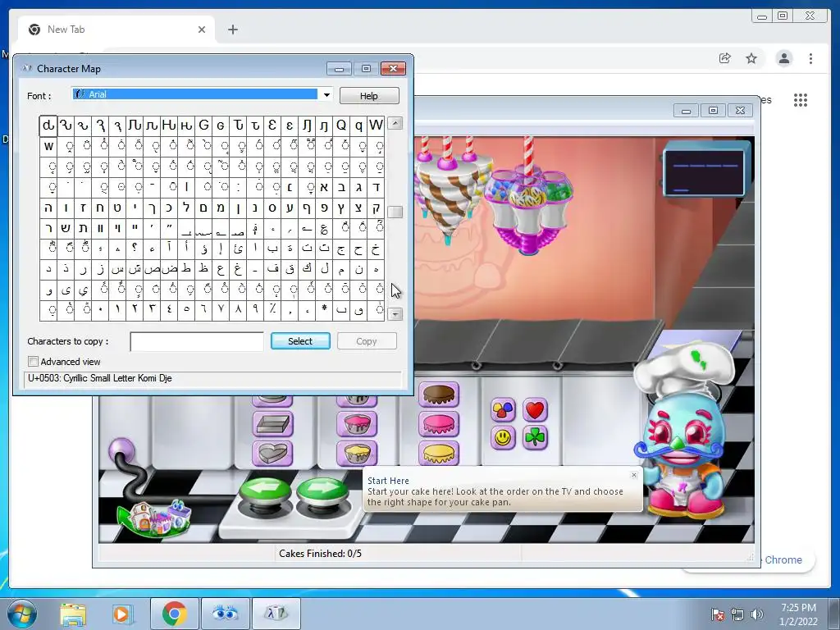The height and width of the screenshot is (630, 840).
Task: Click the Copy button
Action: pos(367,341)
